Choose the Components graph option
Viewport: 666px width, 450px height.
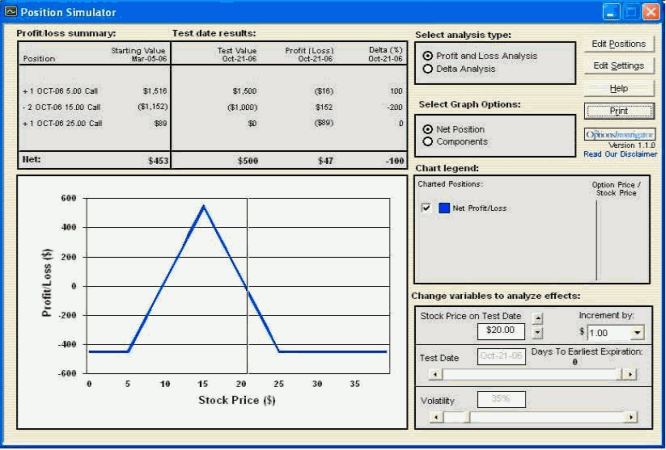429,142
